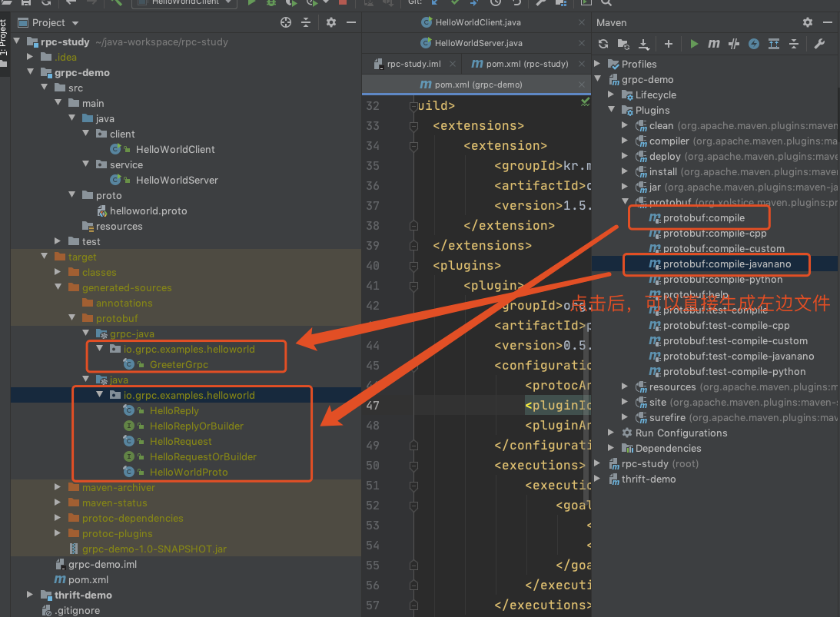840x617 pixels.
Task: Add a Maven project with the plus icon
Action: pos(668,44)
